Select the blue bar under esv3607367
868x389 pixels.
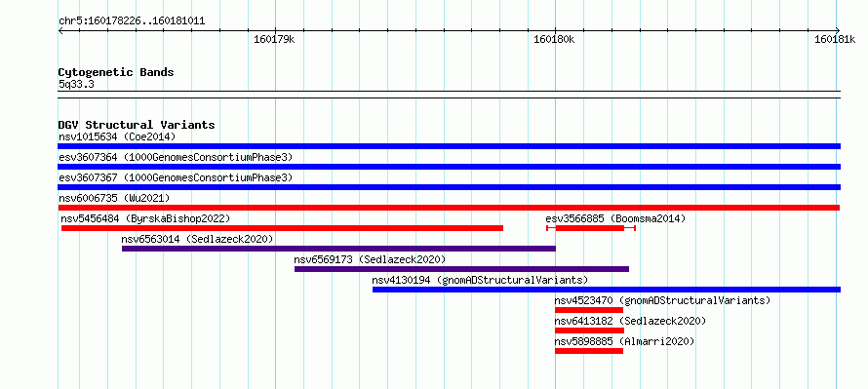[x=449, y=187]
